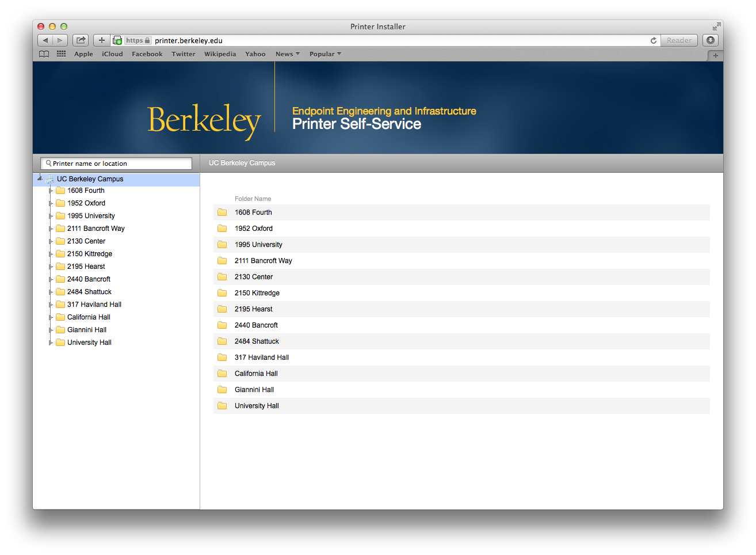Click the 2130 Center folder icon in list
The image size is (756, 555).
coord(222,277)
